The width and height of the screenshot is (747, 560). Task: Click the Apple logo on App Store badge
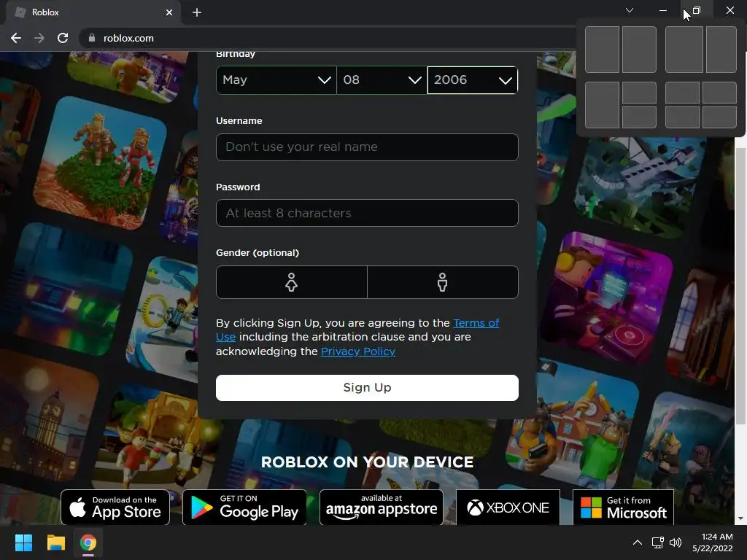pos(77,507)
